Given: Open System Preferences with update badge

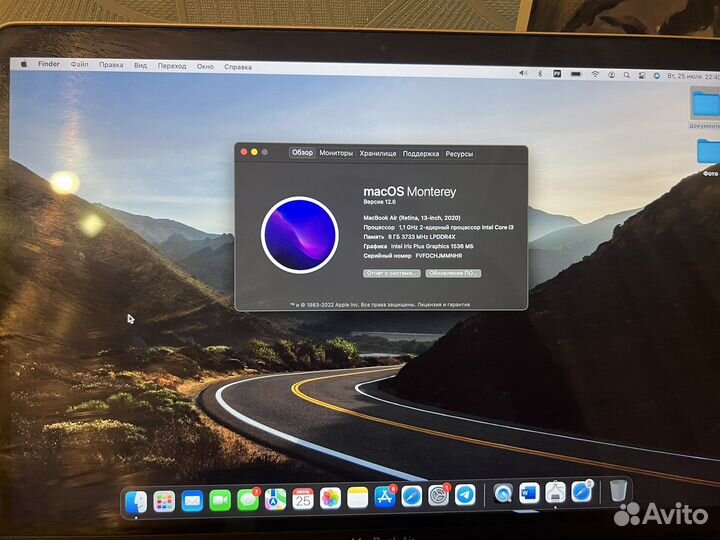Looking at the screenshot, I should [439, 495].
